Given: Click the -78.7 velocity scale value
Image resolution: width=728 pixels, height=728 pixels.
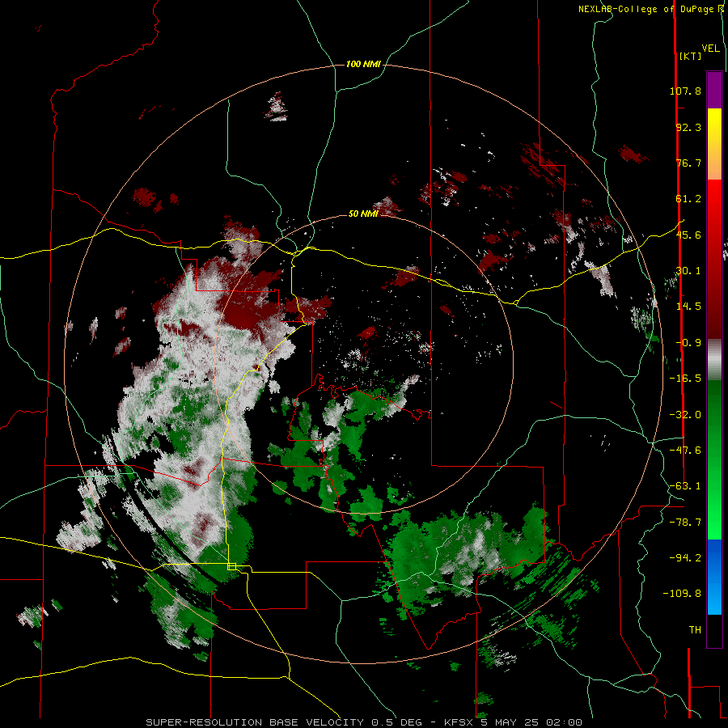Looking at the screenshot, I should pos(685,523).
